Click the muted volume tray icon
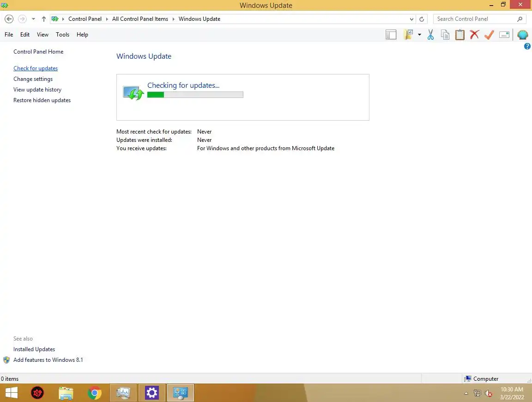Viewport: 532px width, 402px height. 489,393
